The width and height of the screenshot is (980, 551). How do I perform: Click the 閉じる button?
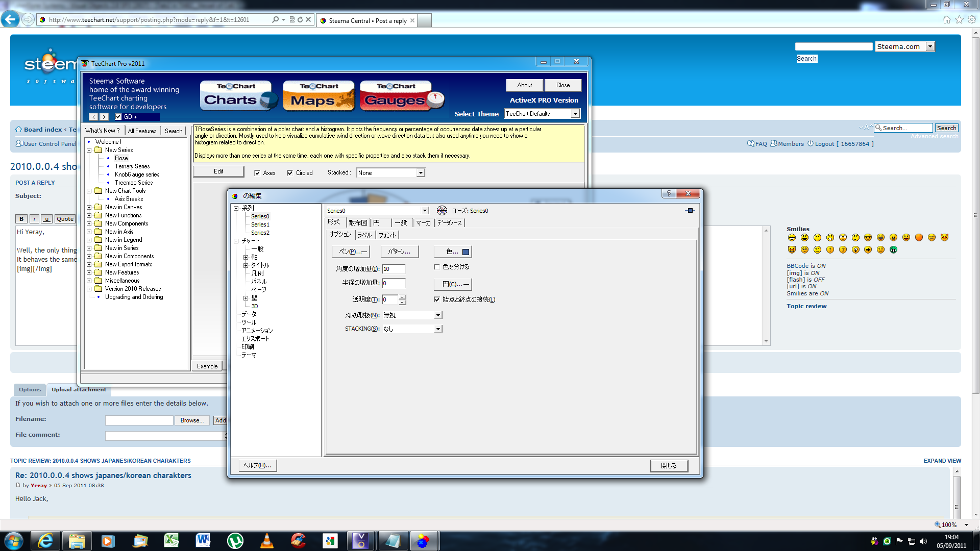669,466
